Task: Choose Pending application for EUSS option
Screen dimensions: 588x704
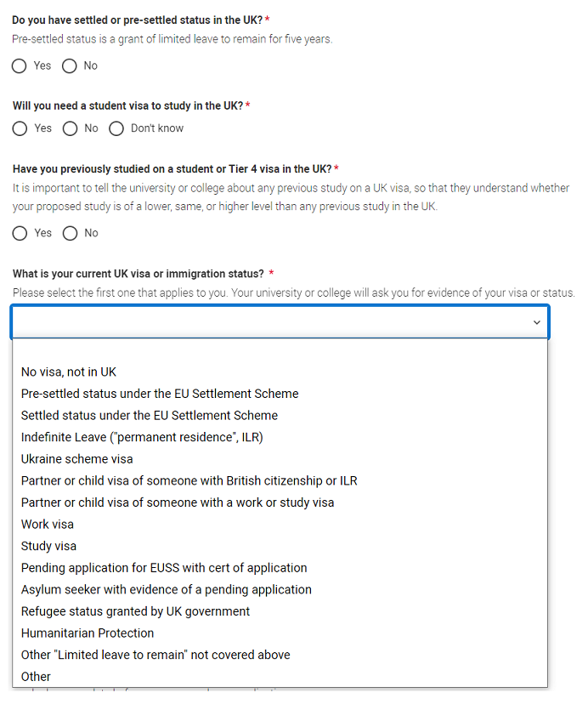Action: [164, 567]
